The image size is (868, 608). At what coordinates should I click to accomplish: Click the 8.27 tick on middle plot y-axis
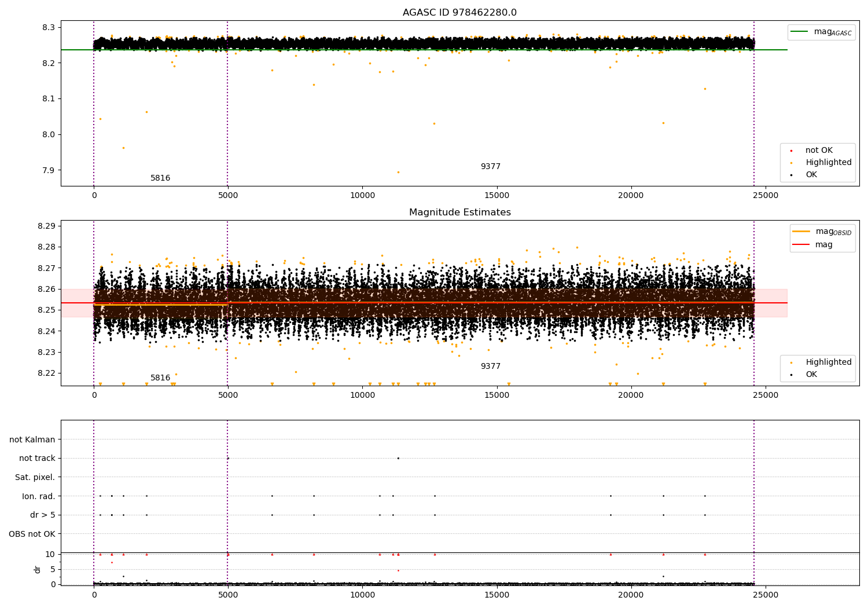(46, 268)
